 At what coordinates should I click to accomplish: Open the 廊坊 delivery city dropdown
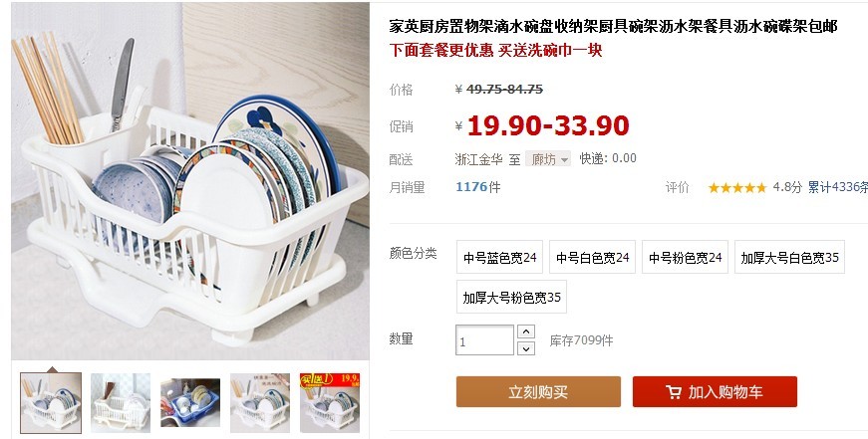[x=548, y=159]
